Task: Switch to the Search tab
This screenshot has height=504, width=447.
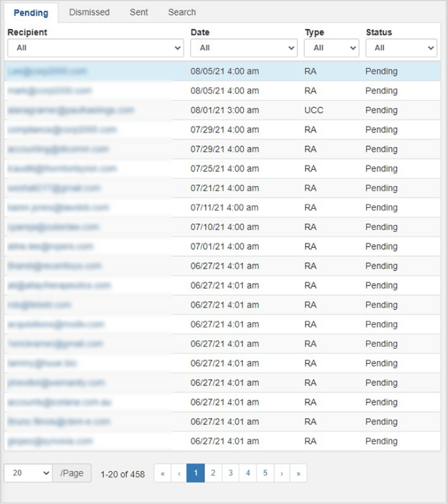Action: pyautogui.click(x=182, y=12)
